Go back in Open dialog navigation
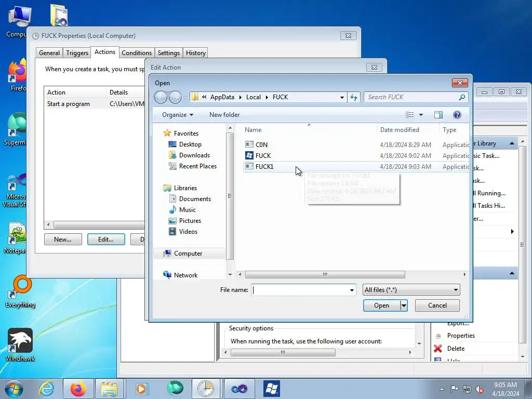 click(161, 97)
